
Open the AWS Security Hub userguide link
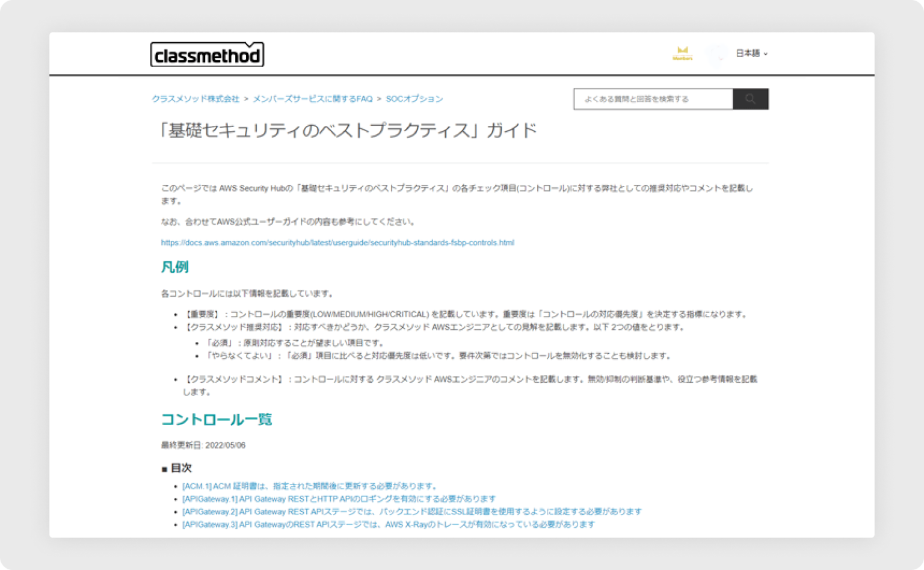[337, 243]
